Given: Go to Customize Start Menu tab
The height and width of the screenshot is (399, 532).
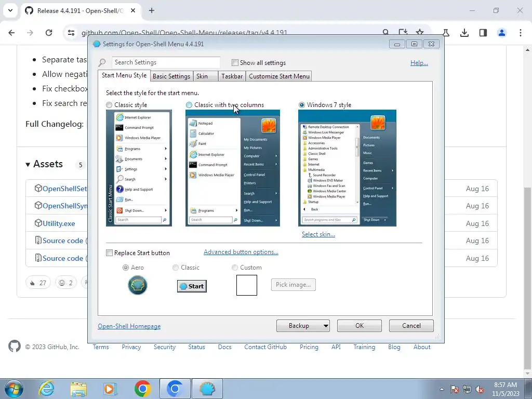Looking at the screenshot, I should (x=279, y=76).
